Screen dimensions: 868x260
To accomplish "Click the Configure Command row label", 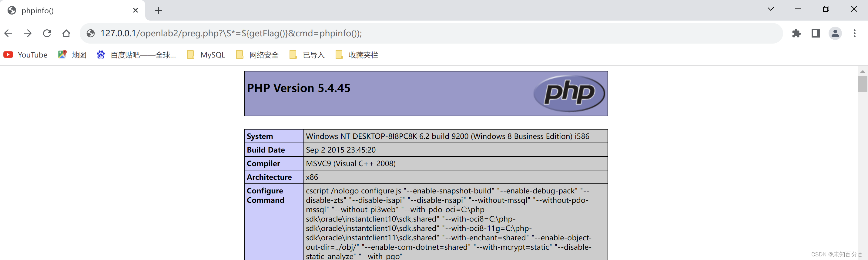I will point(266,196).
